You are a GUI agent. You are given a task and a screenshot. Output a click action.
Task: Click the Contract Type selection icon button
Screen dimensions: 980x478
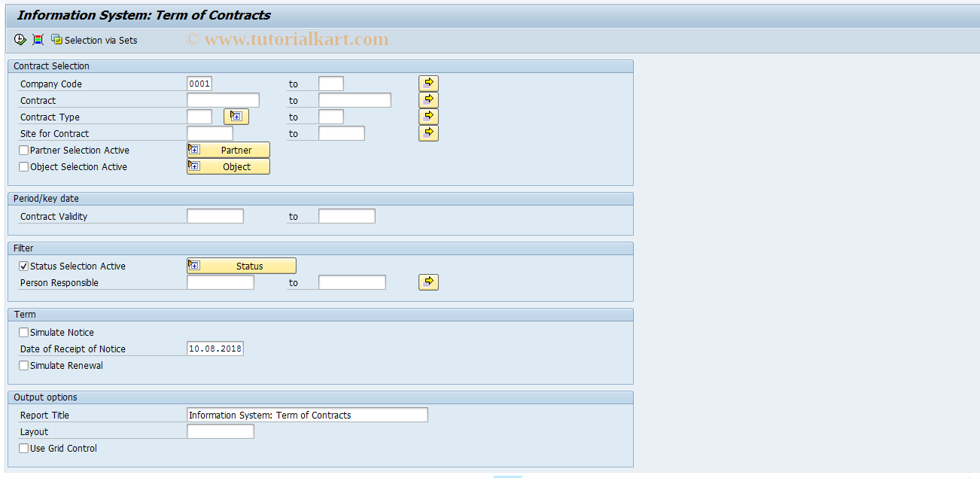[x=236, y=117]
